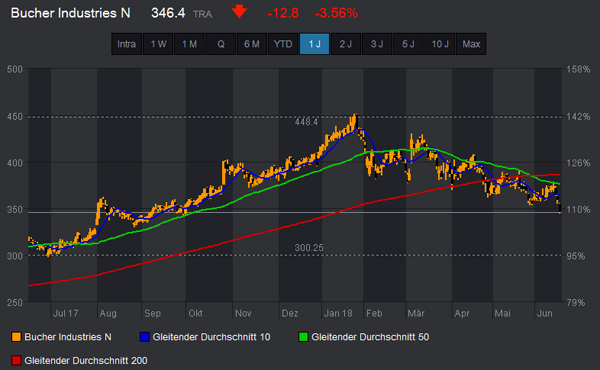Click the Apr axis label

click(462, 313)
